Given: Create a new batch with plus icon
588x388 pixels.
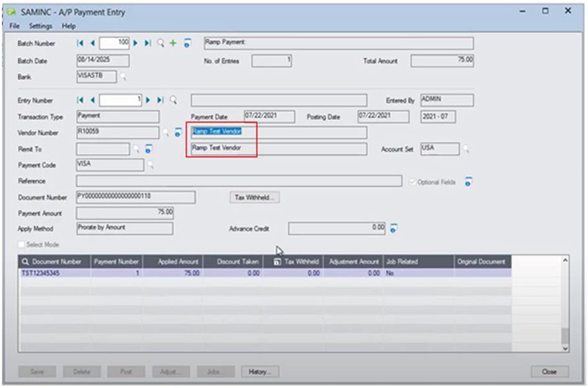Looking at the screenshot, I should pyautogui.click(x=173, y=43).
